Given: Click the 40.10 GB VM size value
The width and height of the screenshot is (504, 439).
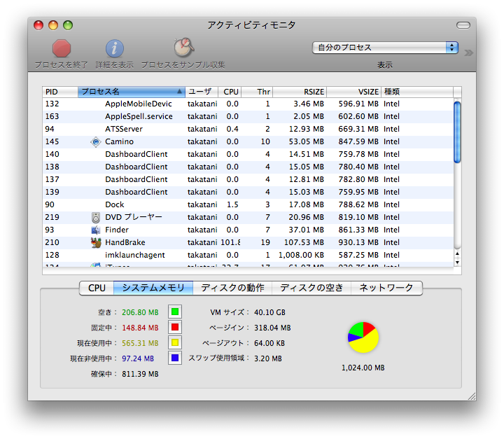Looking at the screenshot, I should point(269,312).
